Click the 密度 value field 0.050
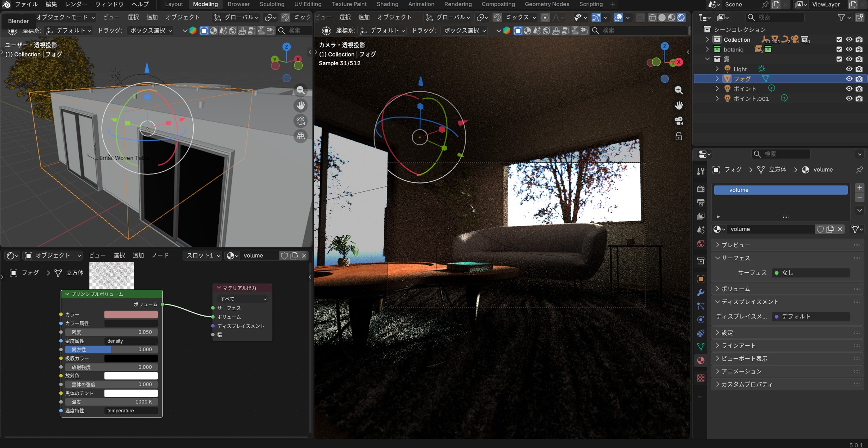This screenshot has height=448, width=868. pyautogui.click(x=112, y=332)
